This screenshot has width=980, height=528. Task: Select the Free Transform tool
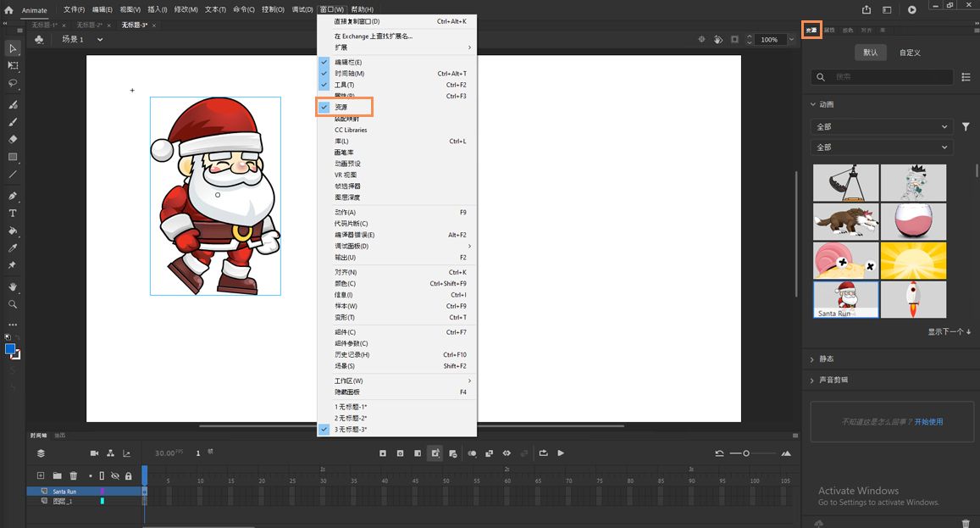13,66
